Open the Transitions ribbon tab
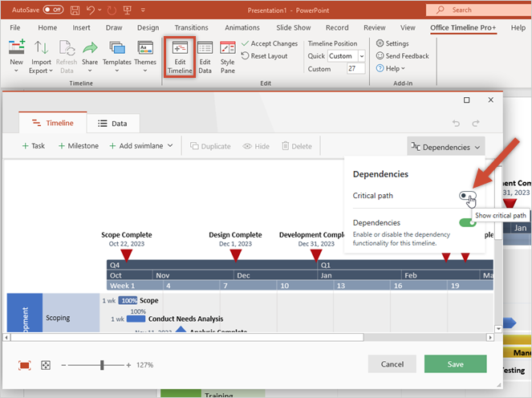 [191, 27]
